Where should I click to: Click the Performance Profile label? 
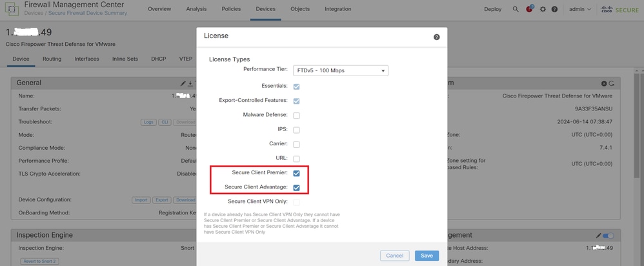pyautogui.click(x=43, y=161)
